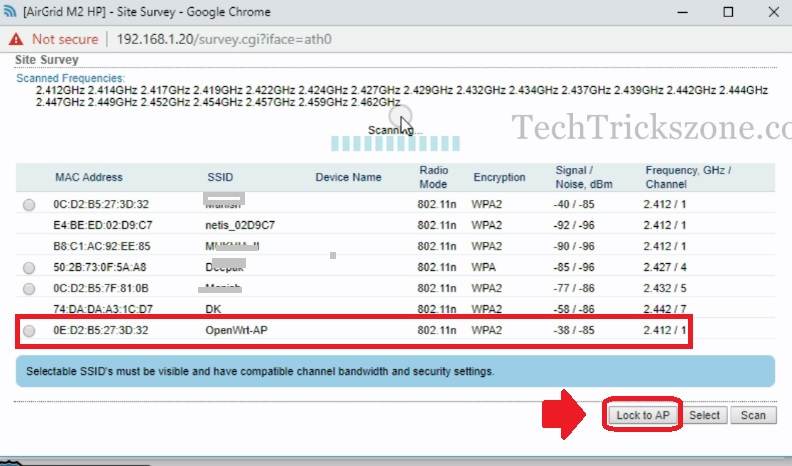This screenshot has width=792, height=466.
Task: Click the MAC Address column header
Action: 89,177
